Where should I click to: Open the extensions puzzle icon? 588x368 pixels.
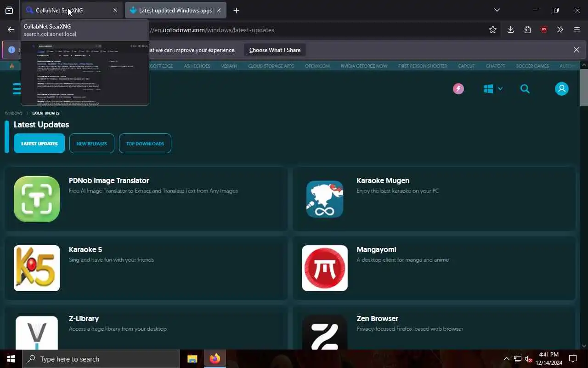coord(527,29)
